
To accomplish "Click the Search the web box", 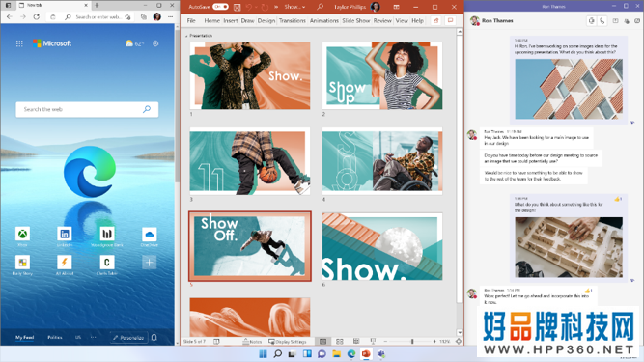I will pyautogui.click(x=87, y=109).
